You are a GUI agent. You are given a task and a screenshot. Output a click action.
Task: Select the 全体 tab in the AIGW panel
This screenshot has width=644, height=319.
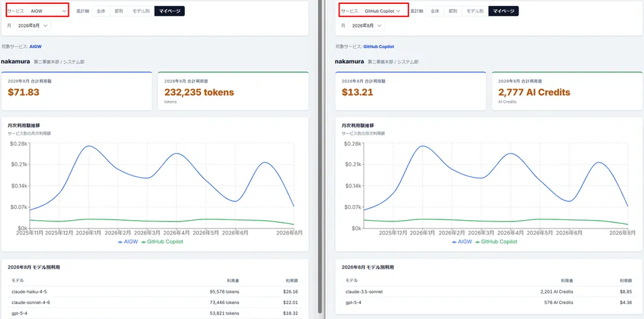click(101, 11)
